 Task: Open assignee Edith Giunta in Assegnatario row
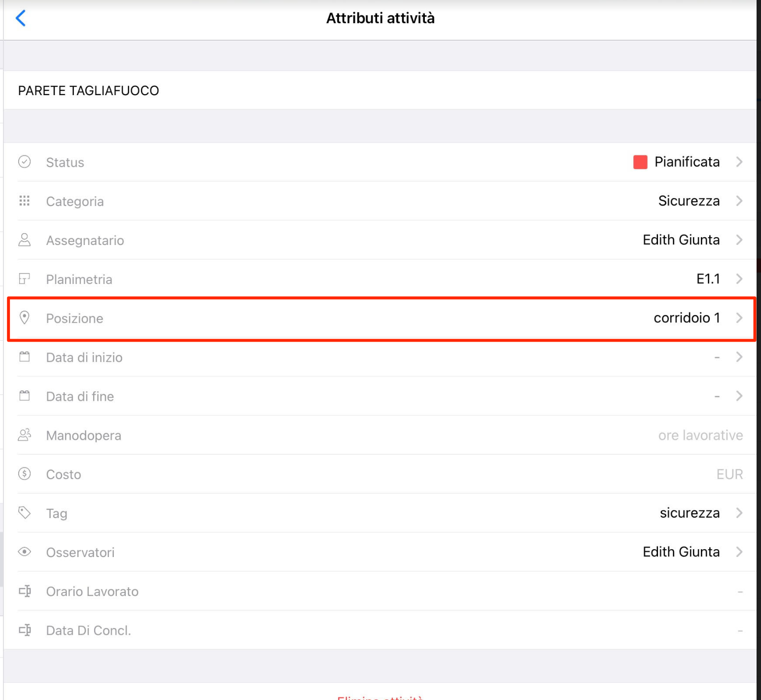(681, 240)
